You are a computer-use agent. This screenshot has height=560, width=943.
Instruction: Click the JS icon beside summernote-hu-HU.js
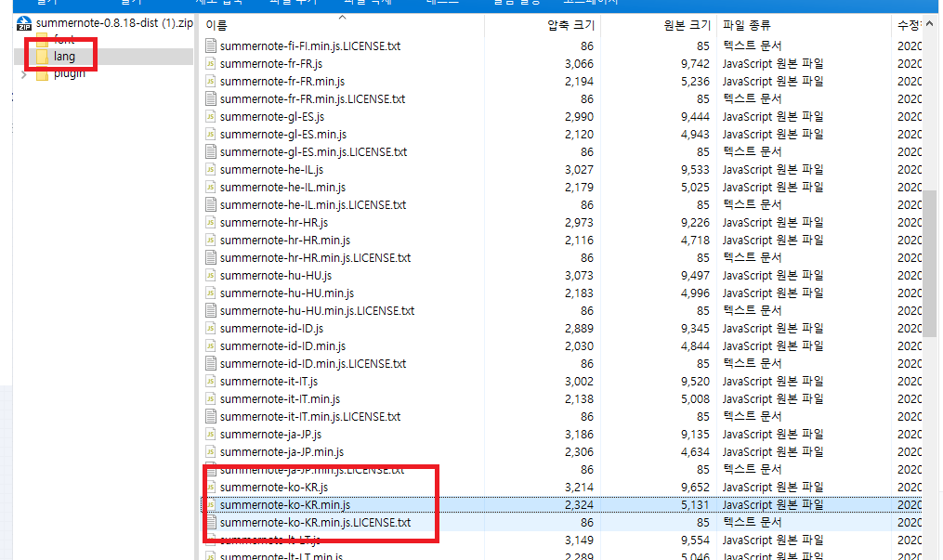(x=211, y=275)
